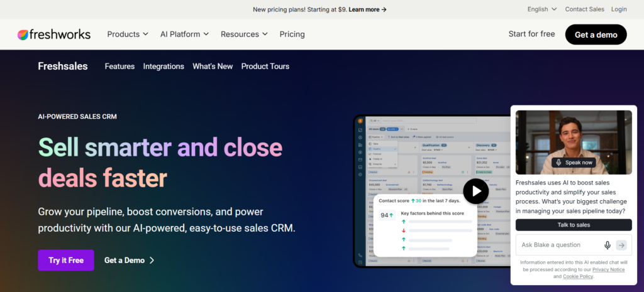Click the "Grow your pipeline, boost conversions" paragraph
This screenshot has width=644, height=292.
click(x=167, y=220)
